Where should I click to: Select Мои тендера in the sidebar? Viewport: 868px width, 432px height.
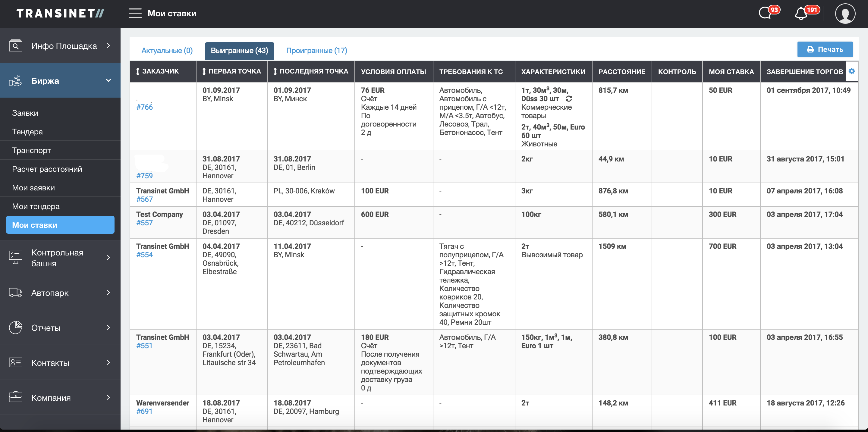coord(36,206)
